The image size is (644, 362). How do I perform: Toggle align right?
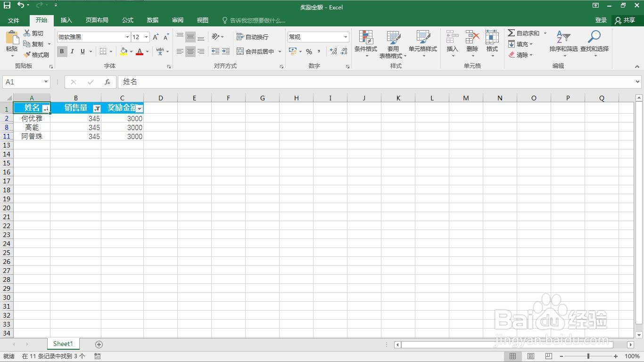point(201,51)
